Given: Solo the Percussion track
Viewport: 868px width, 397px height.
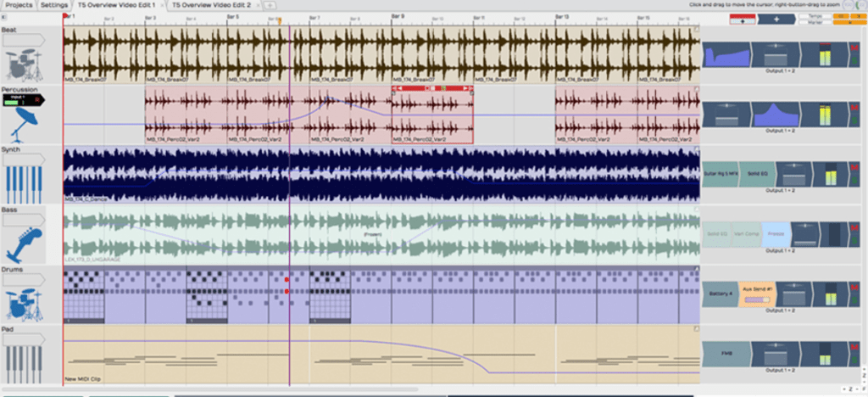Looking at the screenshot, I should pos(854,120).
